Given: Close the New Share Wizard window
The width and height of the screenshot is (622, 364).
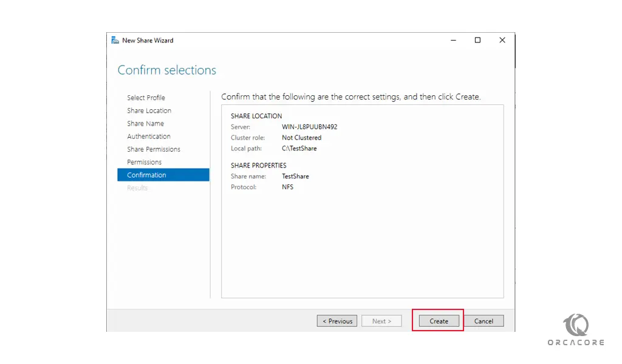Looking at the screenshot, I should 502,40.
